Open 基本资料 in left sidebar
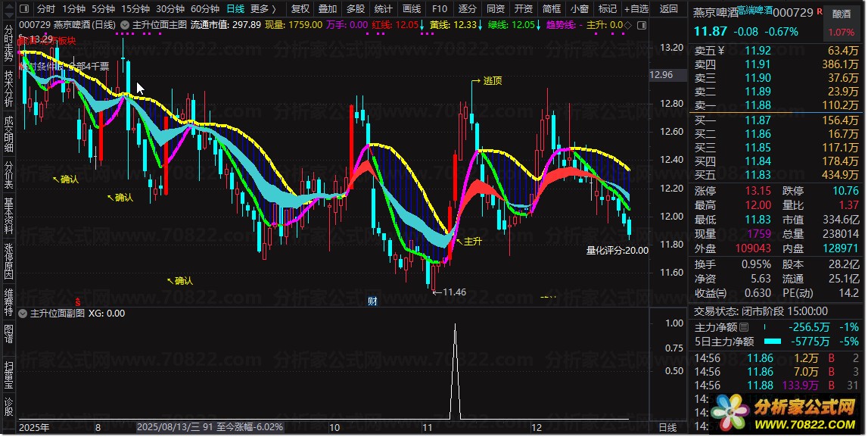Viewport: 868px width, 437px height. tap(9, 215)
